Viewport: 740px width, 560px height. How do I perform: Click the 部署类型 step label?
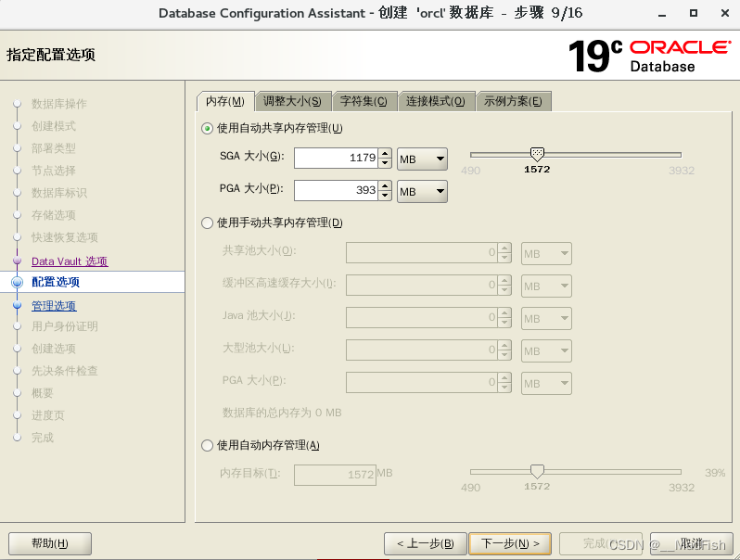coord(54,148)
